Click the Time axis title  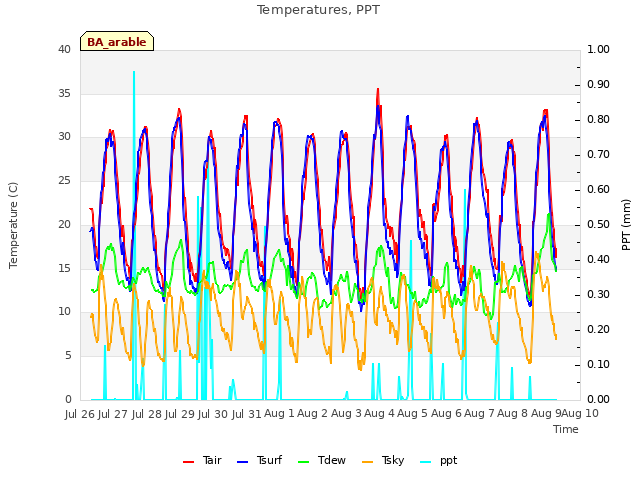click(x=566, y=429)
